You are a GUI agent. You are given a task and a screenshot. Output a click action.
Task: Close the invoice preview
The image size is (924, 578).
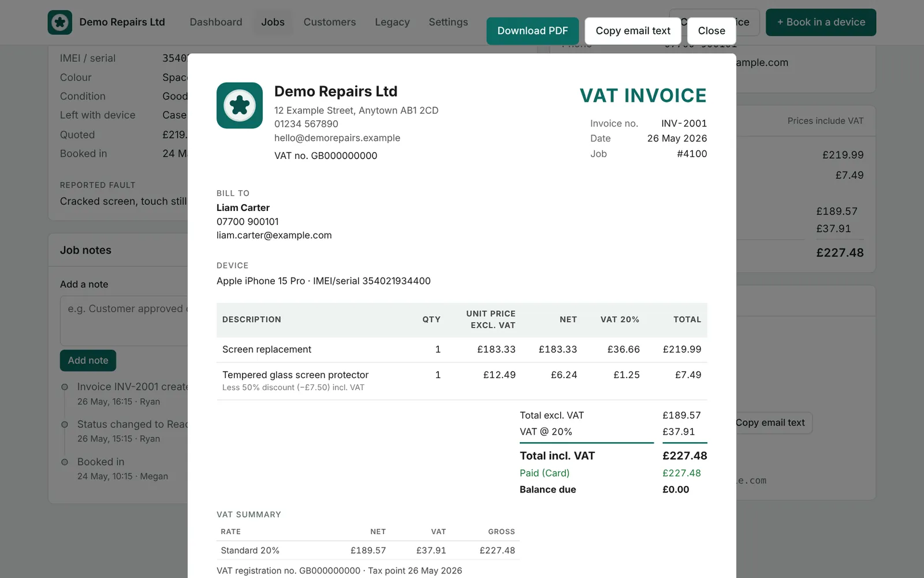711,31
